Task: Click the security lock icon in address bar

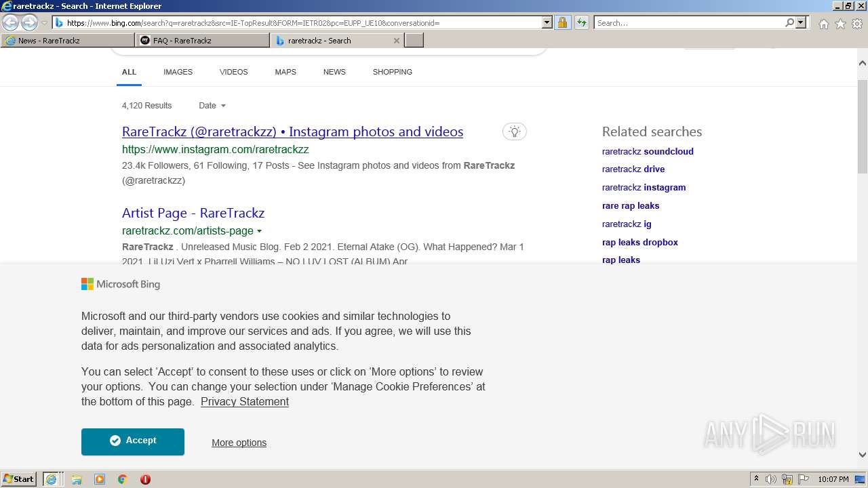Action: (x=562, y=23)
